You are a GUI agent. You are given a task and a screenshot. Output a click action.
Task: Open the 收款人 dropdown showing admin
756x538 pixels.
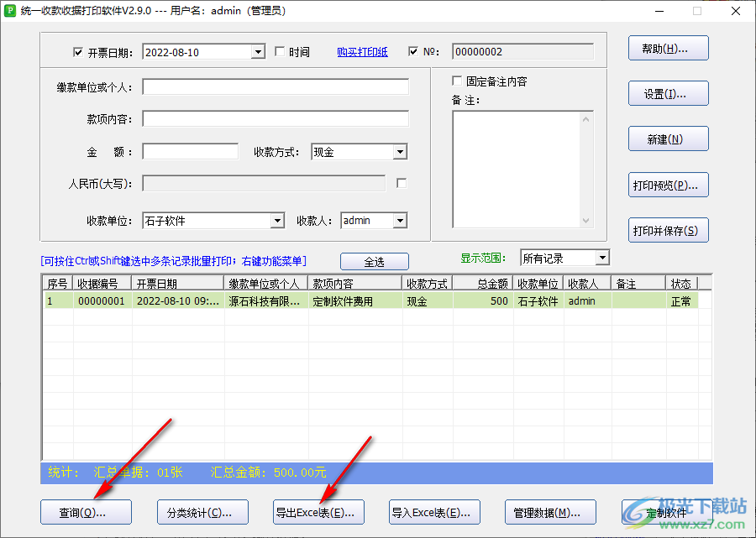tap(398, 220)
